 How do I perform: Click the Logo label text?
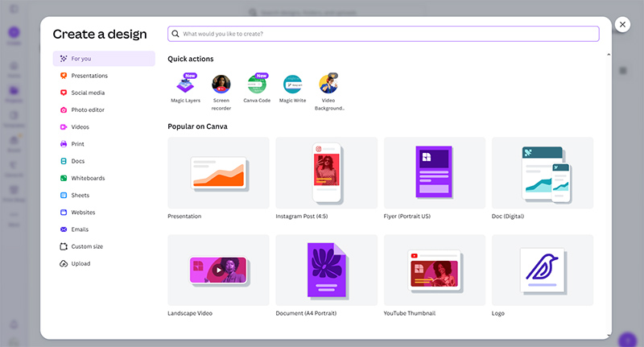tap(497, 313)
